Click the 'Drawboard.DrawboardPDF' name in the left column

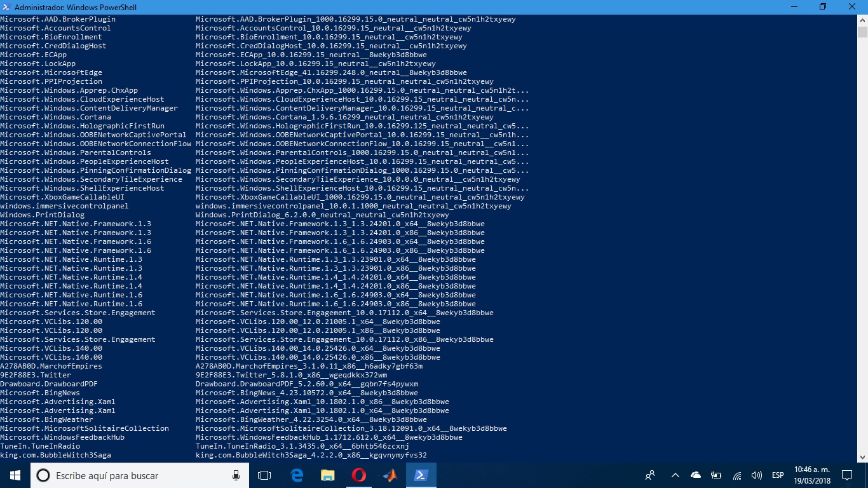click(x=49, y=384)
